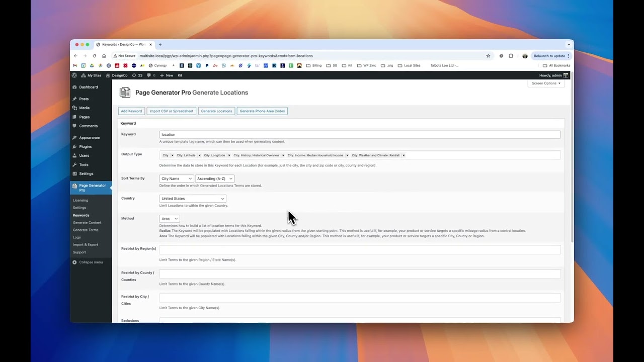Click the Tools wrench icon
Image resolution: width=644 pixels, height=362 pixels.
(x=74, y=164)
